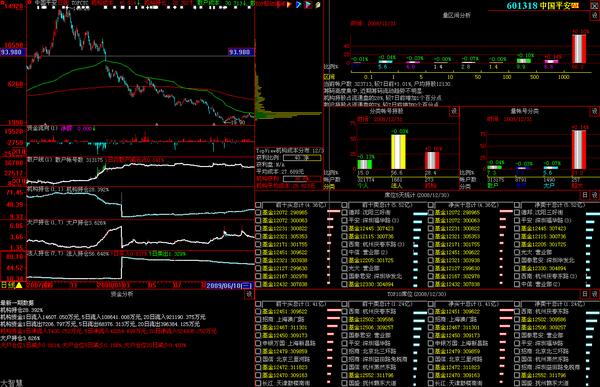
Task: Click the 日 icon in TOP10席位 header
Action: (x=585, y=294)
